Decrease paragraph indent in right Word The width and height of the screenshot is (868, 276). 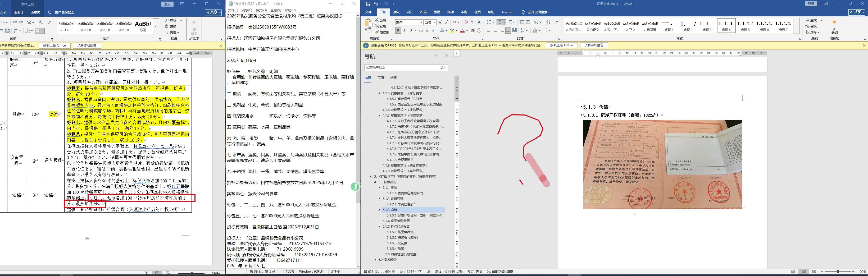(522, 22)
